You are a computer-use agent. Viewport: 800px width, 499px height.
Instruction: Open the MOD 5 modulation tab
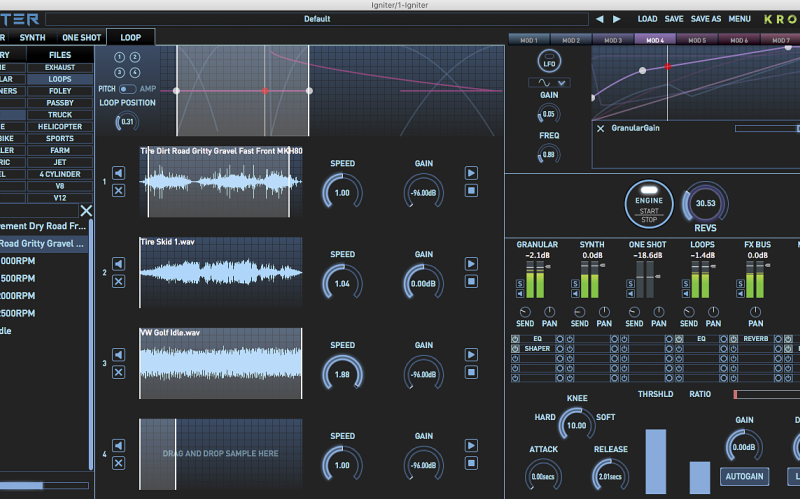[x=697, y=40]
